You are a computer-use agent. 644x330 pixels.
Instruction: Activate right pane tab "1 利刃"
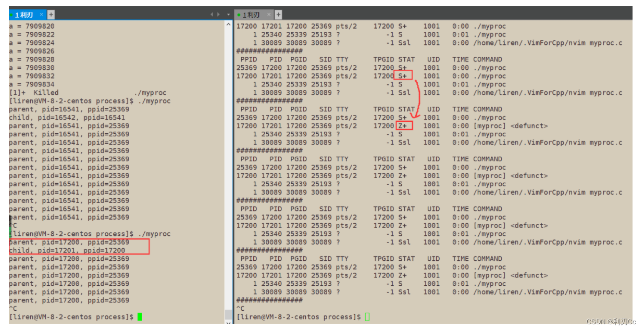254,15
